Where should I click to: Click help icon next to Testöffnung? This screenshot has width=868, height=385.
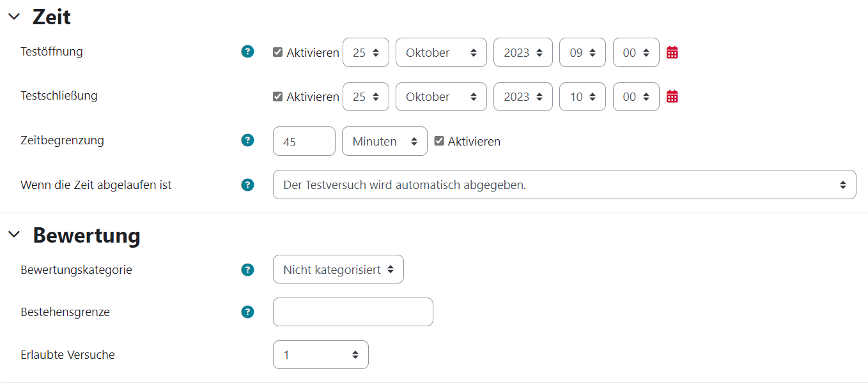247,52
